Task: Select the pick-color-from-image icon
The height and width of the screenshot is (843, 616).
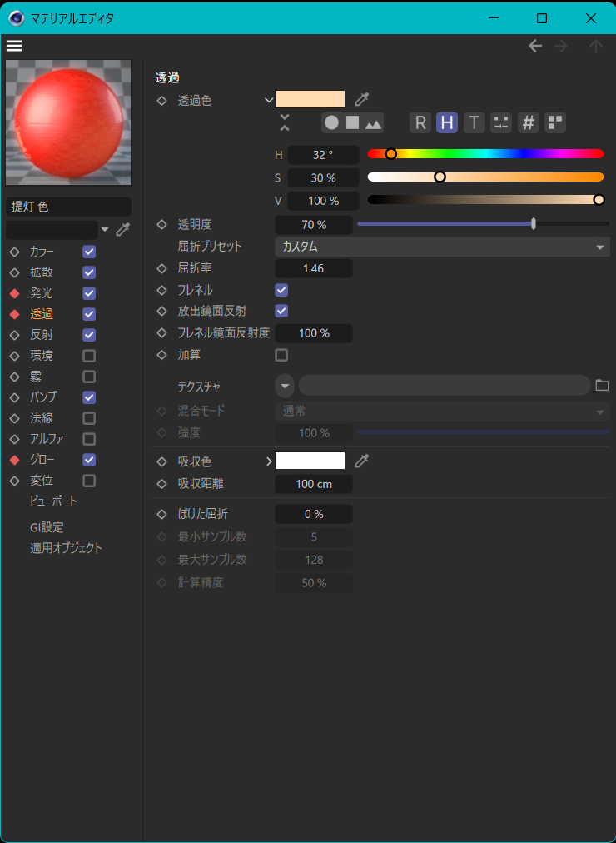Action: point(374,123)
